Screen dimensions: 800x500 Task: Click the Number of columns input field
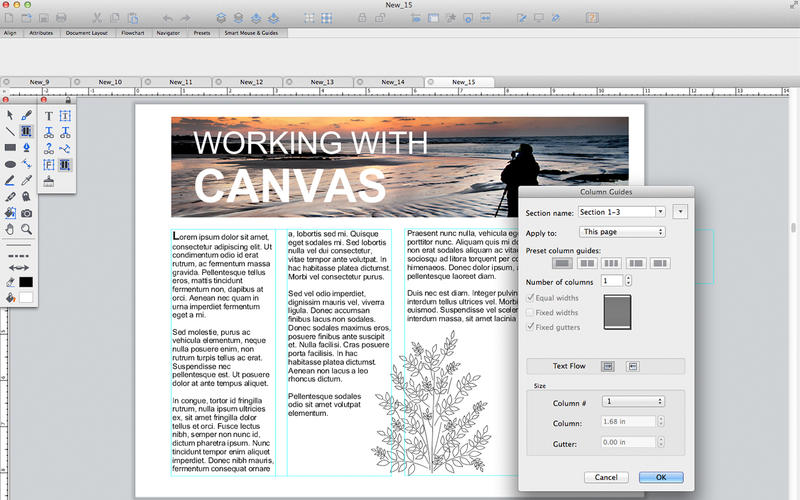pyautogui.click(x=612, y=281)
